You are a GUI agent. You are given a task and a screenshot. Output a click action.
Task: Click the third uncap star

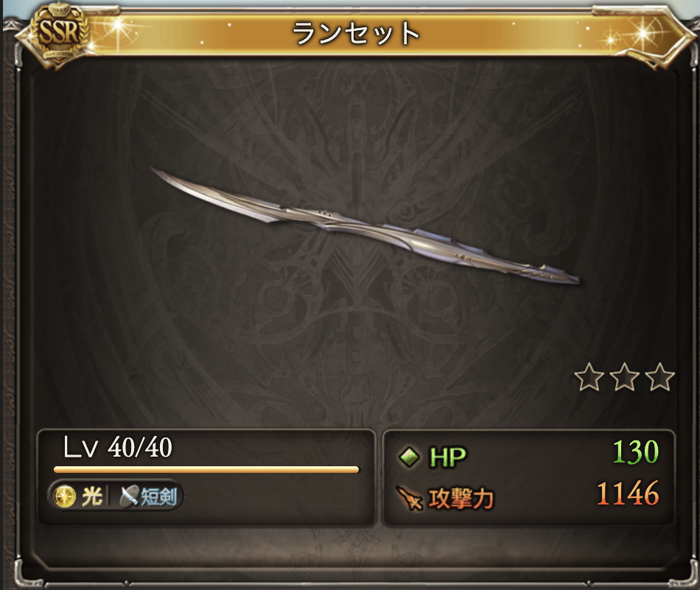click(x=659, y=377)
